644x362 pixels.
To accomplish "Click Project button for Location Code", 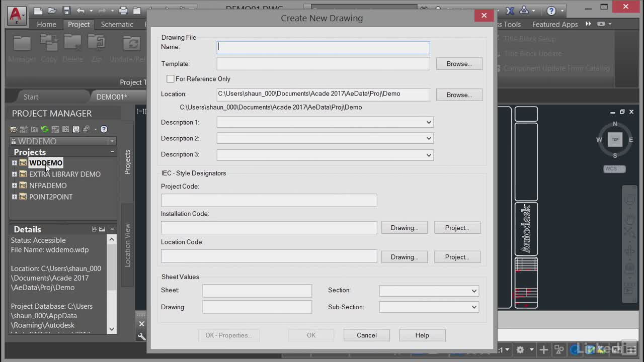I will click(x=457, y=257).
